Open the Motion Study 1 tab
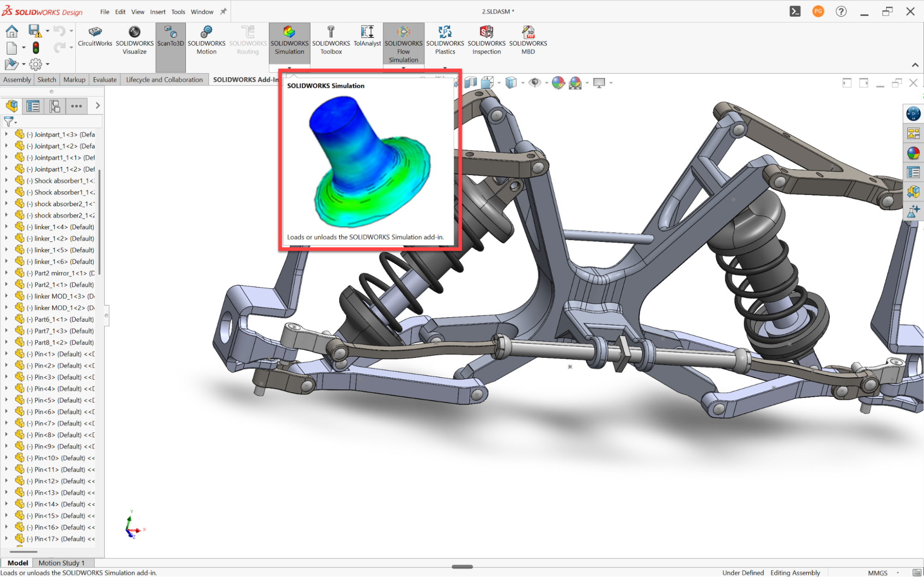Screen dimensions: 924x577 pos(61,563)
